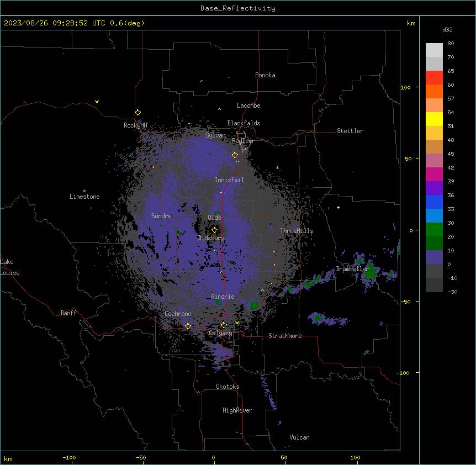Click the yellow radar site marker at Didsbury
The image size is (476, 465).
(x=214, y=230)
